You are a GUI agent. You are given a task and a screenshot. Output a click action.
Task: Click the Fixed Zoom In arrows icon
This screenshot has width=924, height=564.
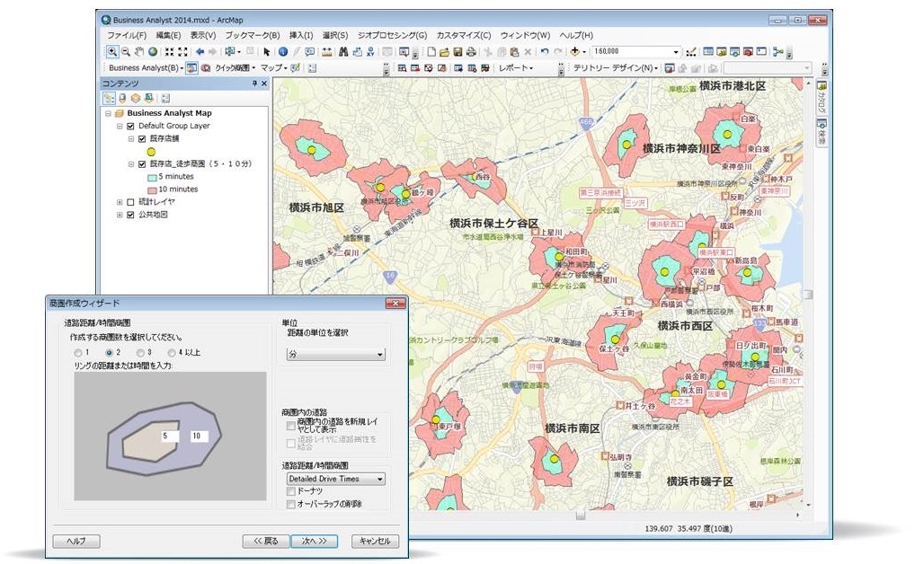(x=169, y=52)
